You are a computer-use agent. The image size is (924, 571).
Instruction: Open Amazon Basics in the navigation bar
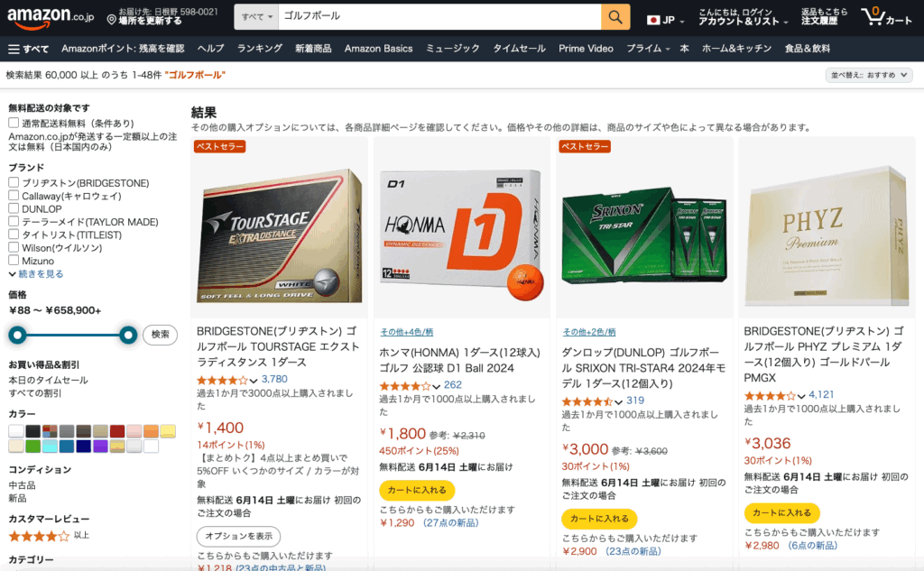378,49
